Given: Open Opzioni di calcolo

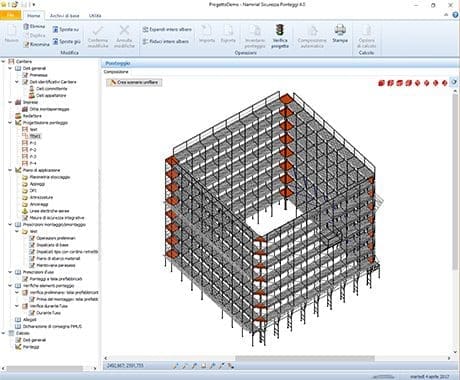Looking at the screenshot, I should tap(366, 36).
